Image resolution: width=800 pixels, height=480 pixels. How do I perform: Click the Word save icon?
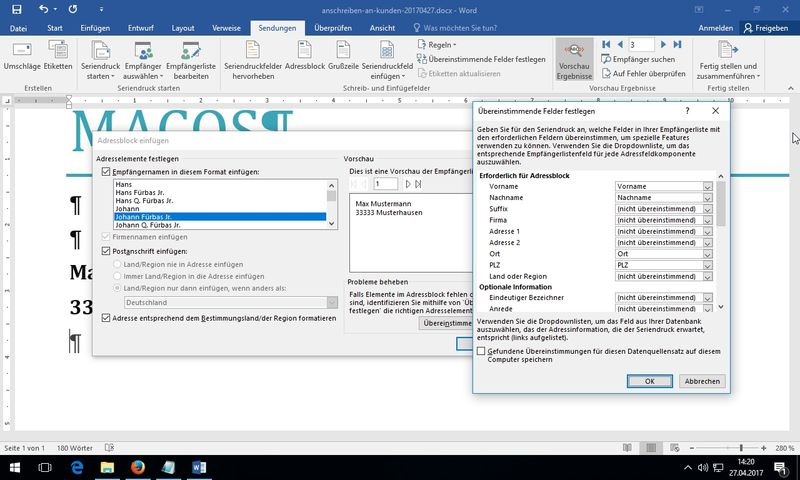[x=18, y=9]
